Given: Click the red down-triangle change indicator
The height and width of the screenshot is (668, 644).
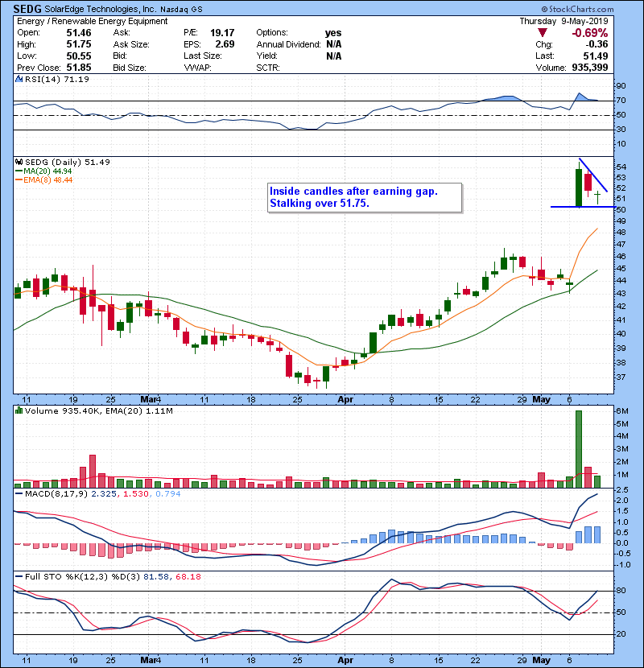Looking at the screenshot, I should coord(542,33).
